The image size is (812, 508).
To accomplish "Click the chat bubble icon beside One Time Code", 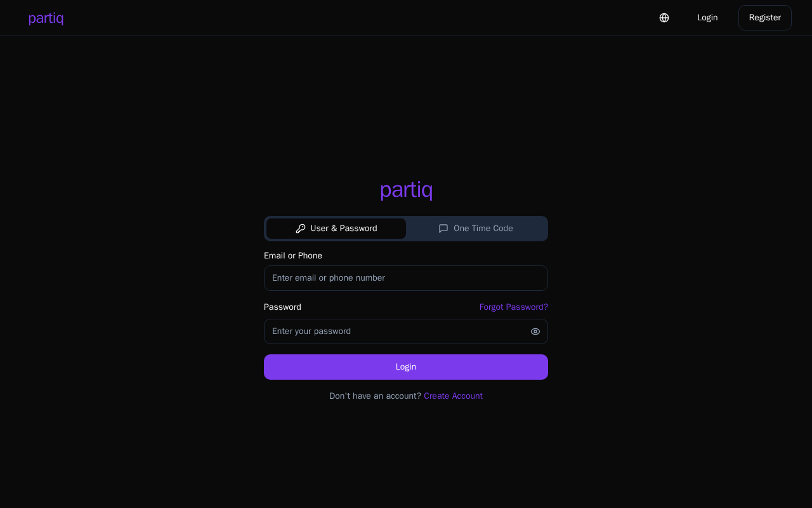I will [443, 229].
